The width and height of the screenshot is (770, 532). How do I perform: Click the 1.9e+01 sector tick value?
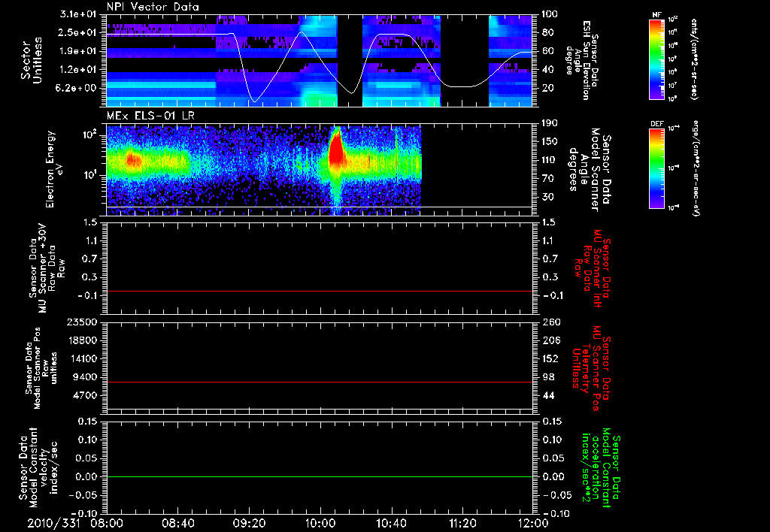pos(78,51)
